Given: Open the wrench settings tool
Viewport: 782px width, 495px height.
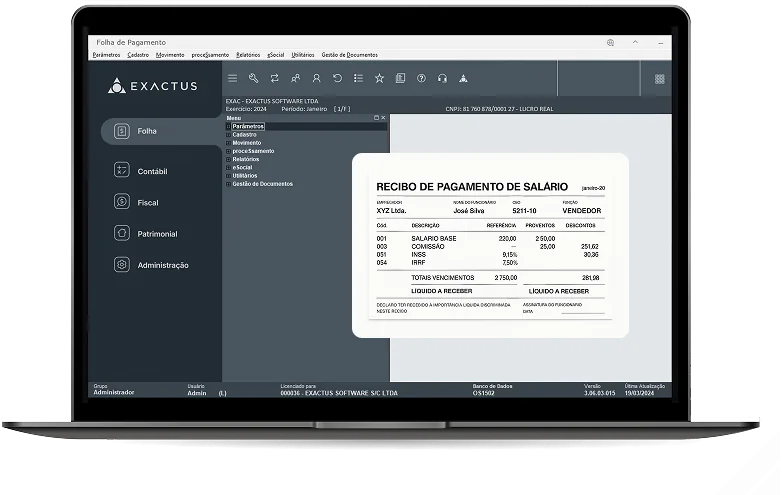Looking at the screenshot, I should click(253, 78).
